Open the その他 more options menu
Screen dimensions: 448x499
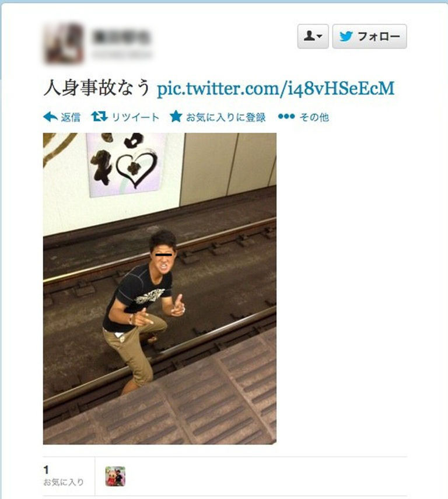click(314, 117)
